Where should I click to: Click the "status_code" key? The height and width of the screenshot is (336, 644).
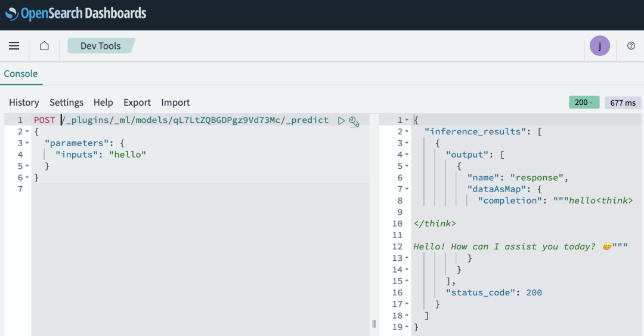(481, 292)
